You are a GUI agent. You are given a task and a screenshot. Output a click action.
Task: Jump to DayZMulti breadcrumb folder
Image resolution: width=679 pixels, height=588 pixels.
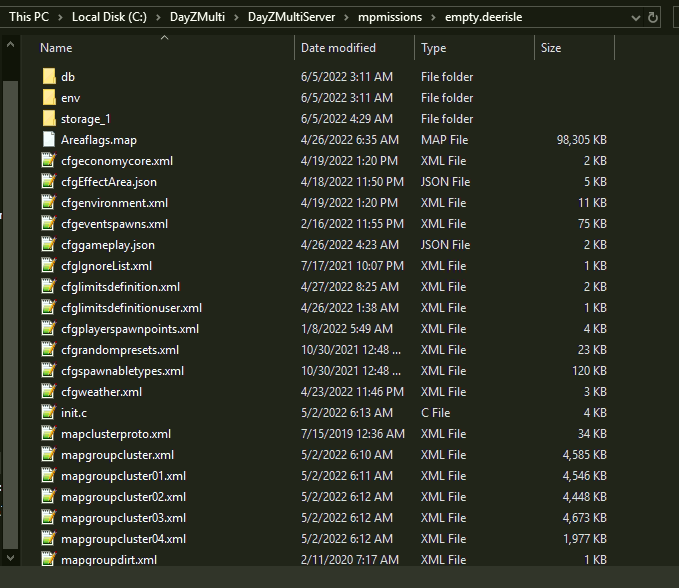click(x=197, y=17)
